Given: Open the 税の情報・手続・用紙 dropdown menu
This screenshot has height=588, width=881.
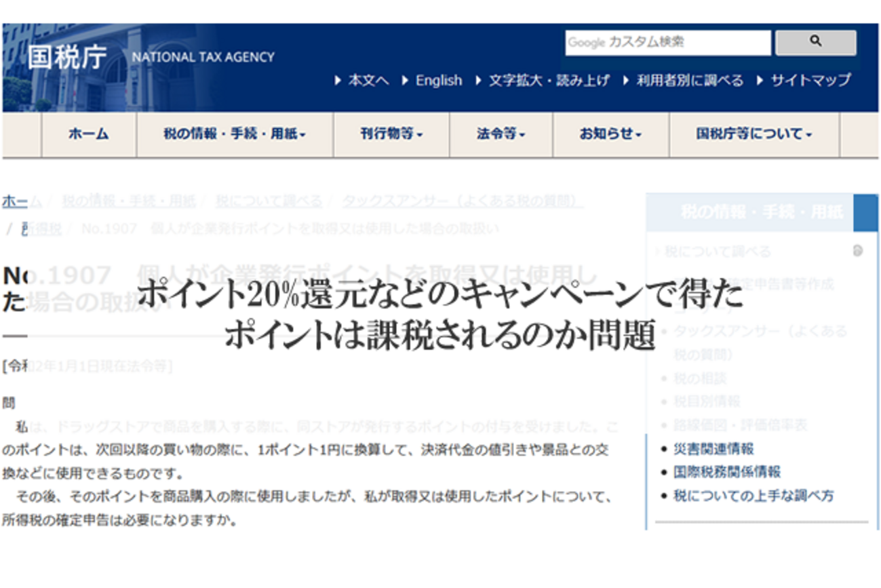Looking at the screenshot, I should 233,134.
